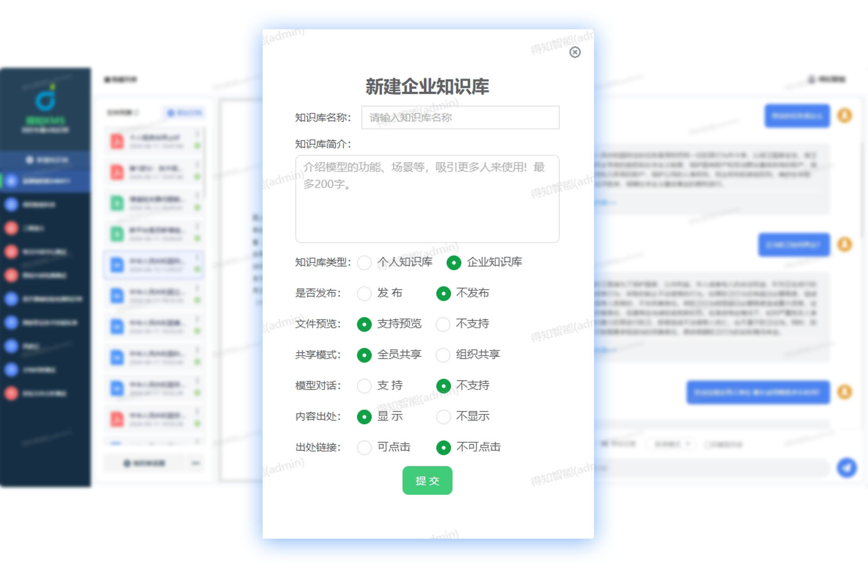This screenshot has height=588, width=868.
Task: Choose 不发布 for publish setting
Action: pyautogui.click(x=443, y=293)
